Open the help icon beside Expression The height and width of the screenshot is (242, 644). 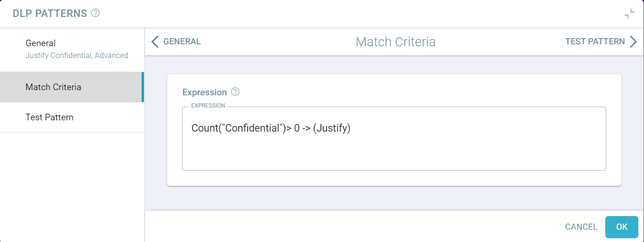(x=235, y=92)
